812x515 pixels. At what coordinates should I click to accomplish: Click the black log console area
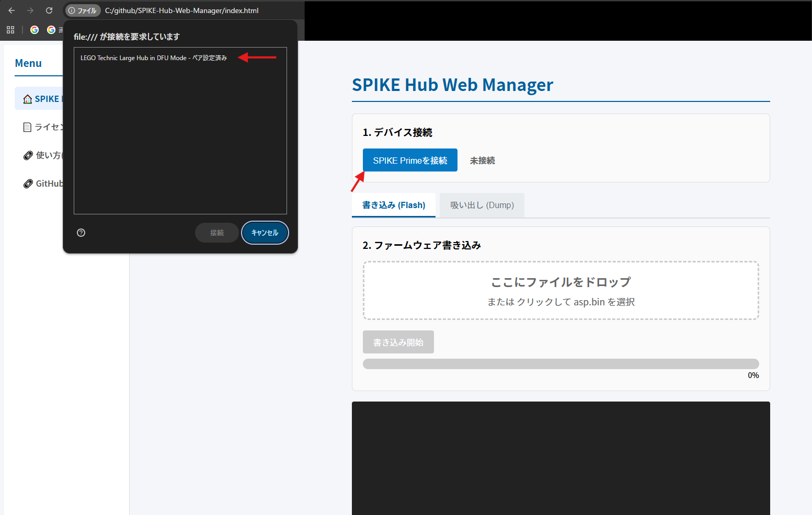click(561, 458)
